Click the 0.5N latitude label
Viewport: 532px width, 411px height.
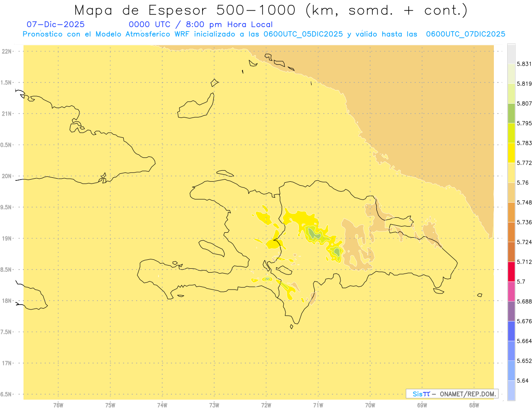[x=6, y=145]
